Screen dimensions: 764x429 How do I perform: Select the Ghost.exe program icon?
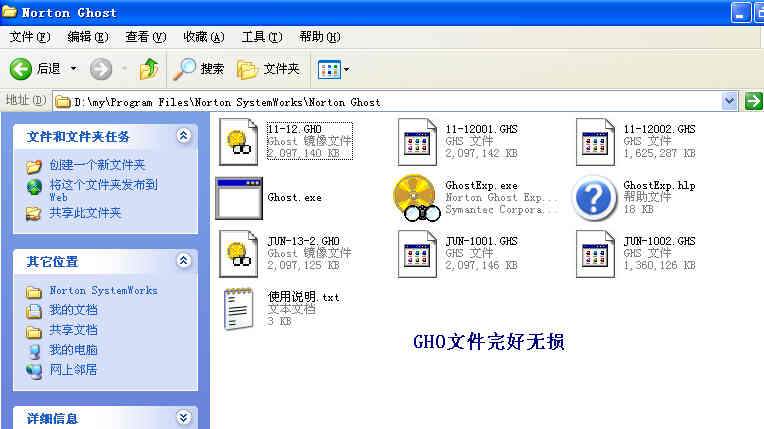239,198
